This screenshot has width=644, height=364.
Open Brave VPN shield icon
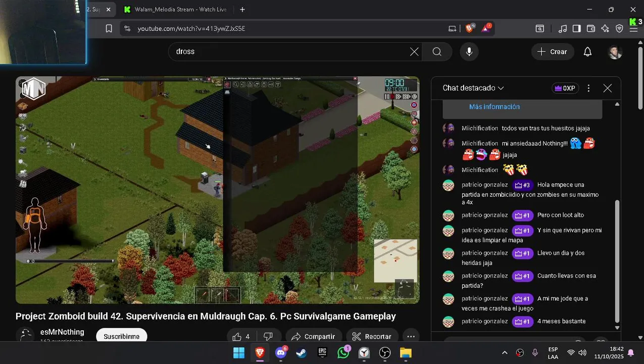pos(619,29)
